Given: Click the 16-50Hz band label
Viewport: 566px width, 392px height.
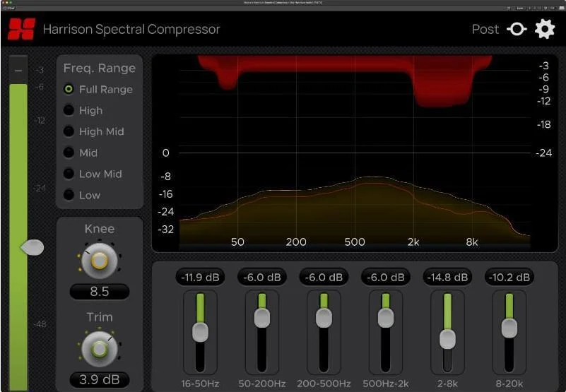Looking at the screenshot, I should point(200,384).
